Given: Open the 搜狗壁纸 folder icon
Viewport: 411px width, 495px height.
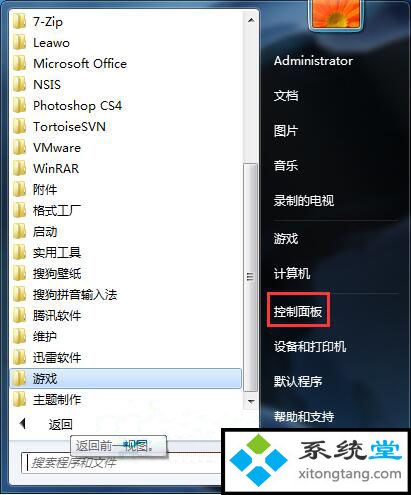Looking at the screenshot, I should (x=19, y=274).
